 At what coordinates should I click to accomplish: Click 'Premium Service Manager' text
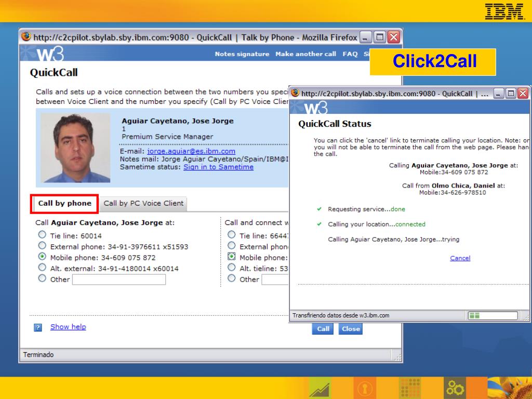pos(167,137)
